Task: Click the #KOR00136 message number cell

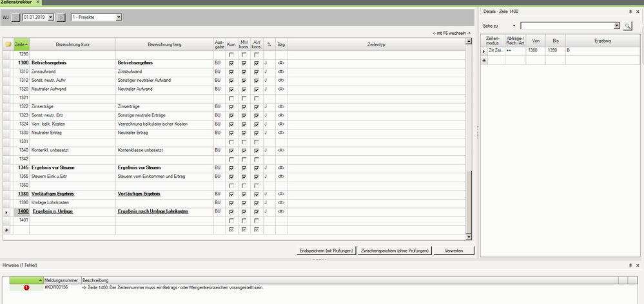Action: click(x=62, y=288)
